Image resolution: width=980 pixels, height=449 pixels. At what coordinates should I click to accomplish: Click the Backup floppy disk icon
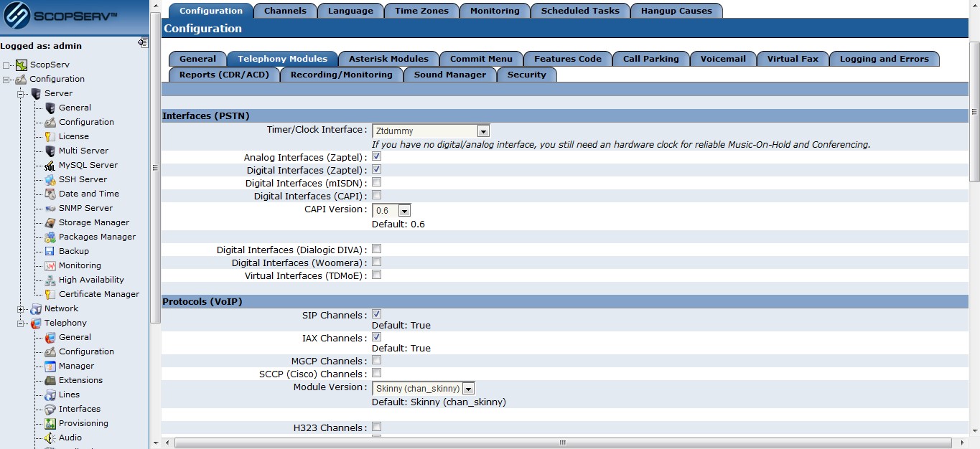[x=50, y=251]
